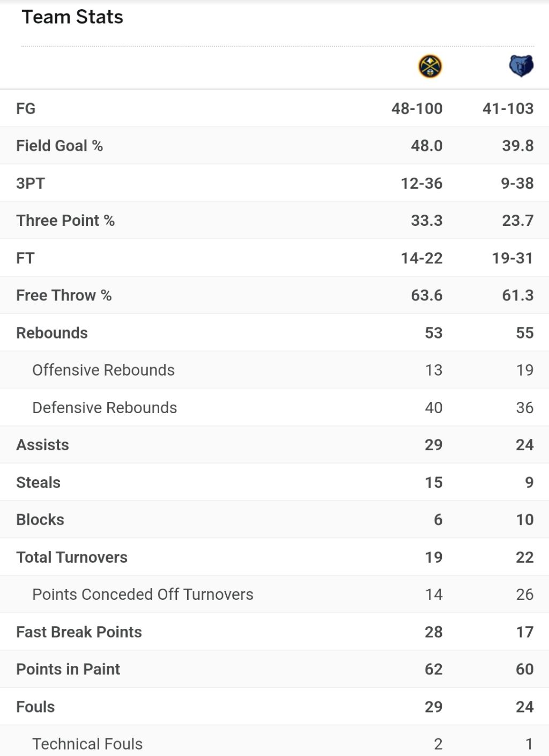549x756 pixels.
Task: Select the Team Stats heading
Action: click(72, 17)
